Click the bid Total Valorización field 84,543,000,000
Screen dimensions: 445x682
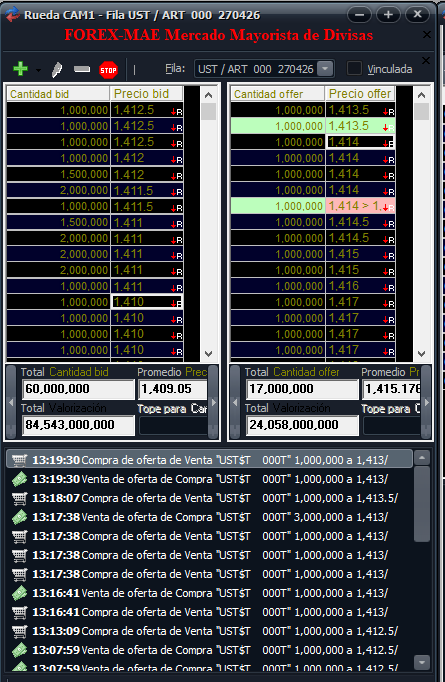[x=78, y=425]
